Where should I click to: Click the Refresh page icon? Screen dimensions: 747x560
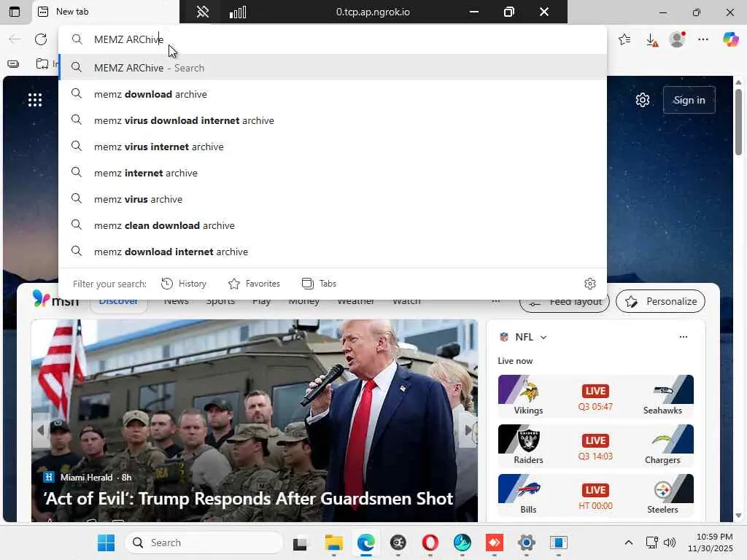click(x=41, y=39)
